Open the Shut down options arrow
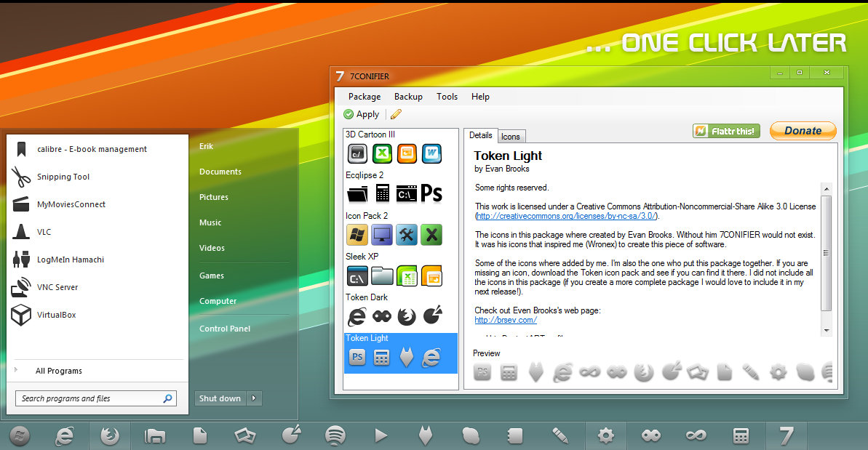Screen dimensions: 868x450 pyautogui.click(x=254, y=398)
